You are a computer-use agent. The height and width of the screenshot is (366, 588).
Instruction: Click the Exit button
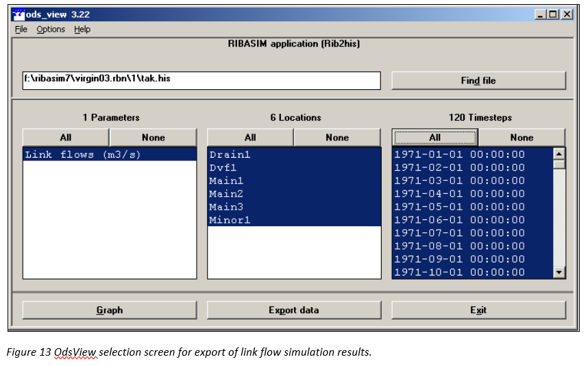point(478,310)
